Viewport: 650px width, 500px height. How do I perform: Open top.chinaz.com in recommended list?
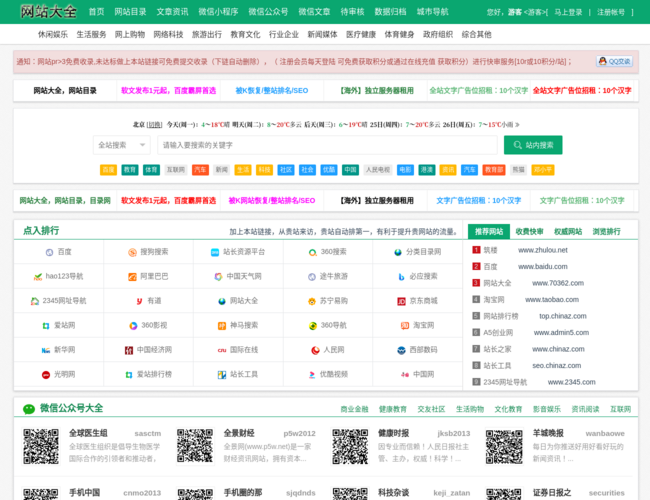(563, 316)
